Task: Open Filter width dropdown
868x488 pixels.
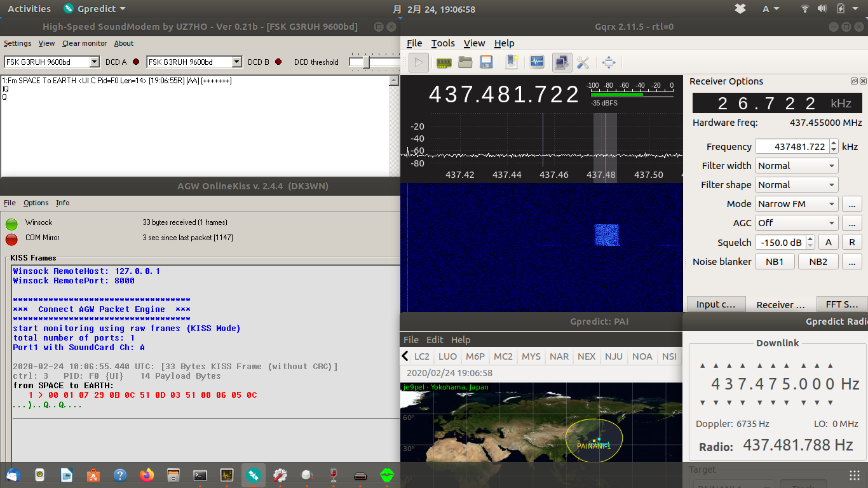Action: coord(797,166)
